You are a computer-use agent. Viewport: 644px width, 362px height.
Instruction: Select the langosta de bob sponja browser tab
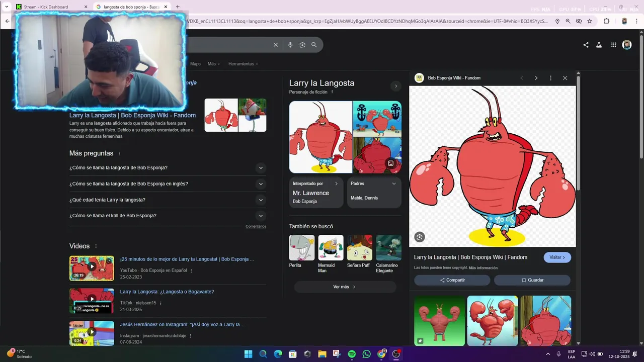tap(132, 7)
